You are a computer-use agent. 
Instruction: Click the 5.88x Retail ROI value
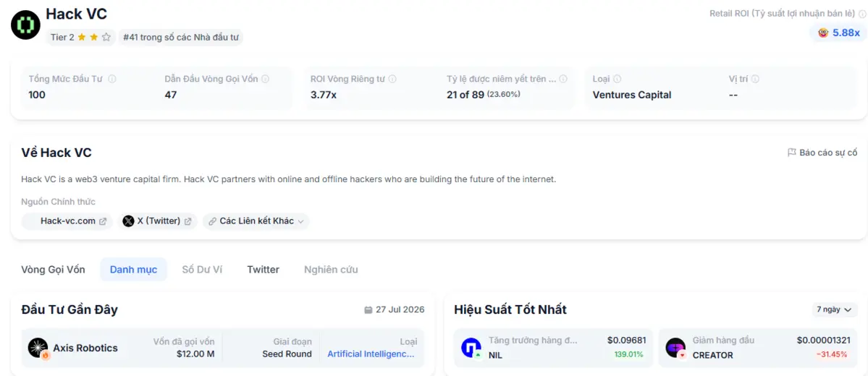[x=846, y=33]
